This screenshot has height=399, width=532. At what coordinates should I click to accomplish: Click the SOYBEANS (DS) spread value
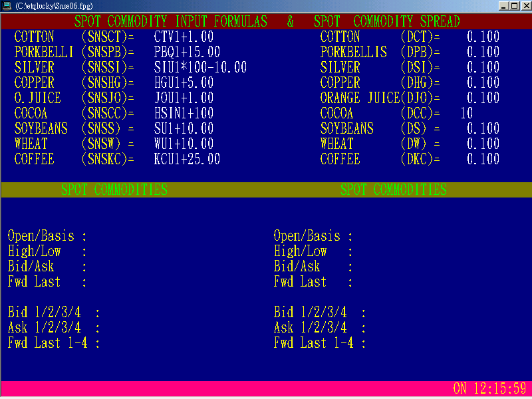[x=483, y=128]
